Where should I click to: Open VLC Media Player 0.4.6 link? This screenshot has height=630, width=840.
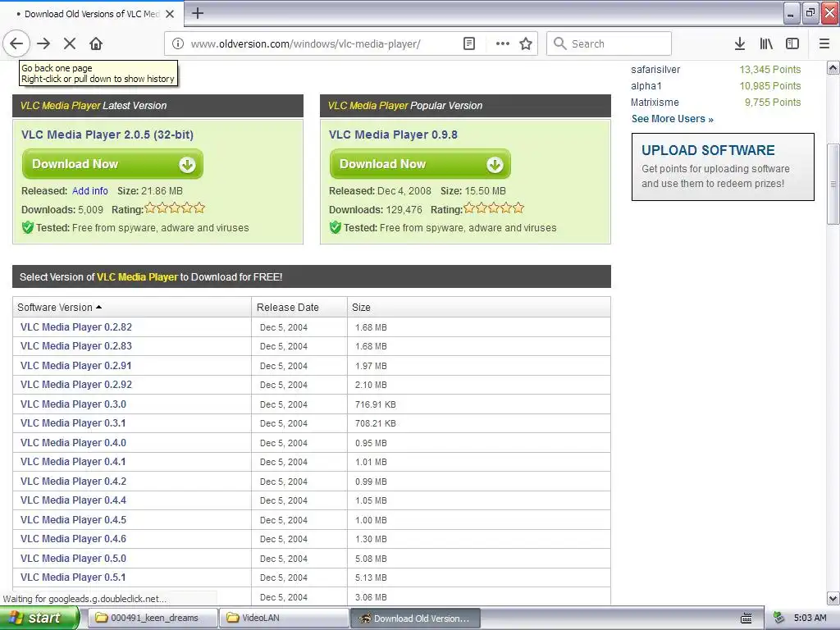click(x=73, y=539)
